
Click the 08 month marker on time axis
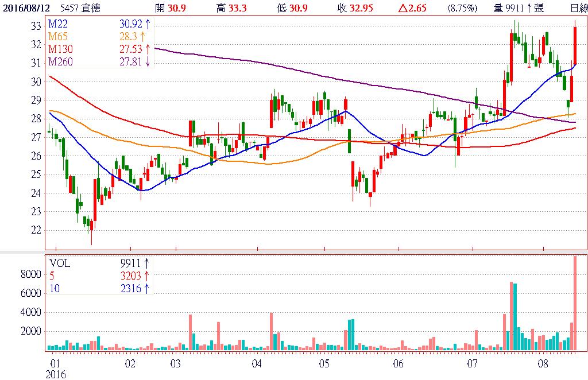(x=543, y=364)
